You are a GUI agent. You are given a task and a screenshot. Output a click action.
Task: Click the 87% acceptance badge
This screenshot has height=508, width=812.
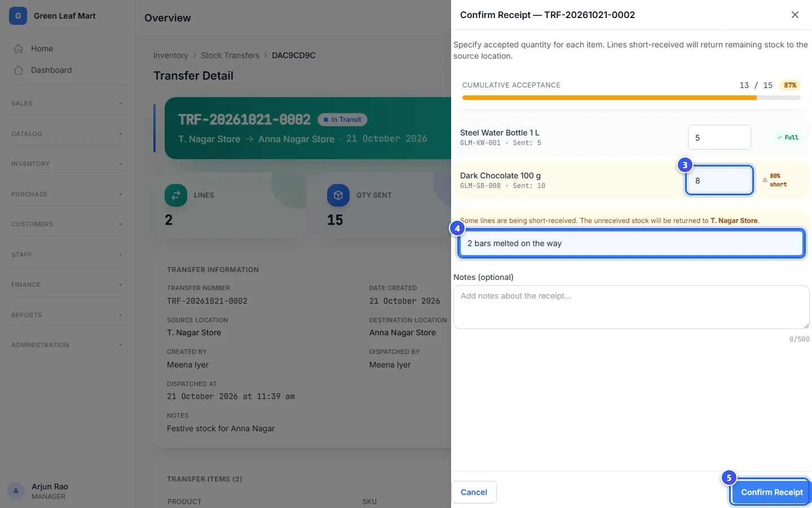coord(790,85)
